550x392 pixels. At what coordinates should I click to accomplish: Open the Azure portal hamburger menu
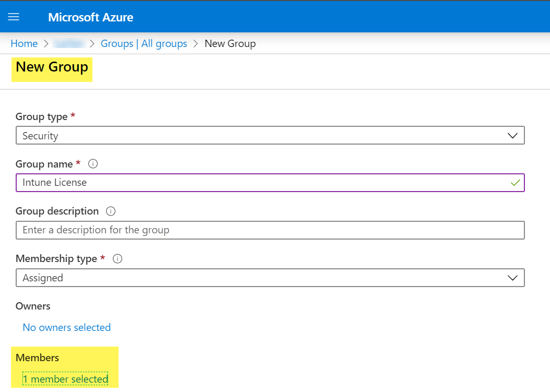click(x=14, y=17)
